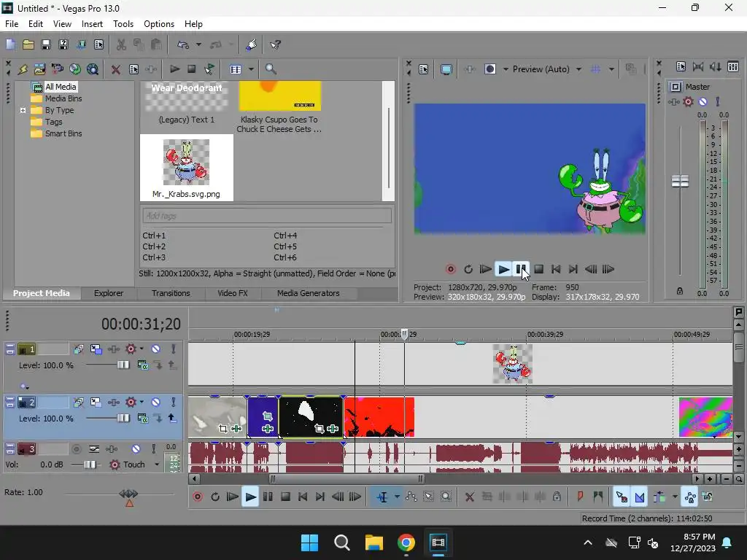
Task: Toggle Solo on video track 2
Action: [x=174, y=402]
